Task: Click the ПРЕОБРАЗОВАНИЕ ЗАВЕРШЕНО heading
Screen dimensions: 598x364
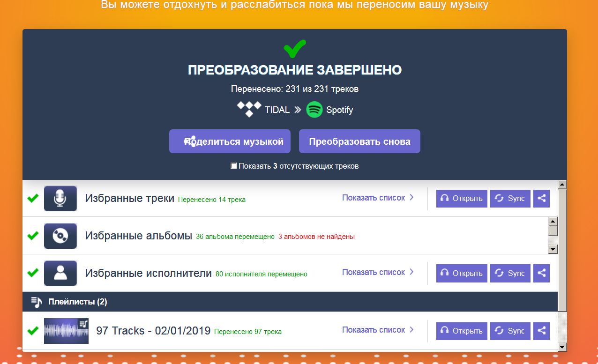Action: pos(295,70)
